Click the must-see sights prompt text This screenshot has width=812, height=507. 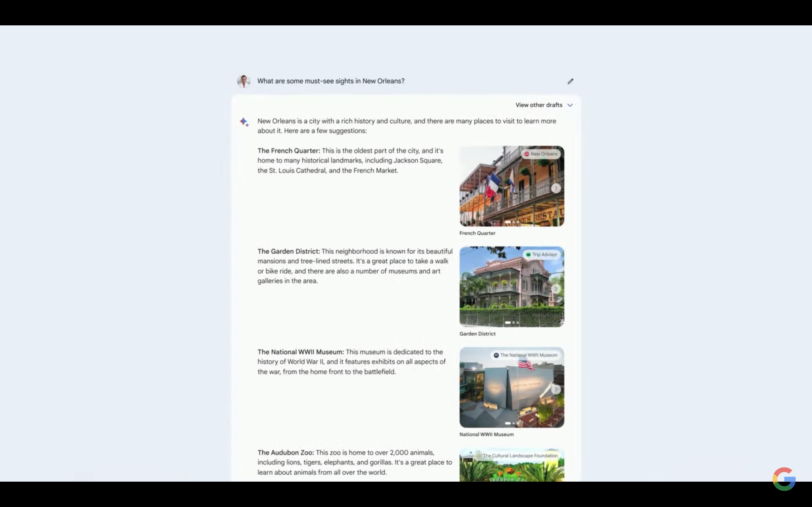[x=331, y=81]
